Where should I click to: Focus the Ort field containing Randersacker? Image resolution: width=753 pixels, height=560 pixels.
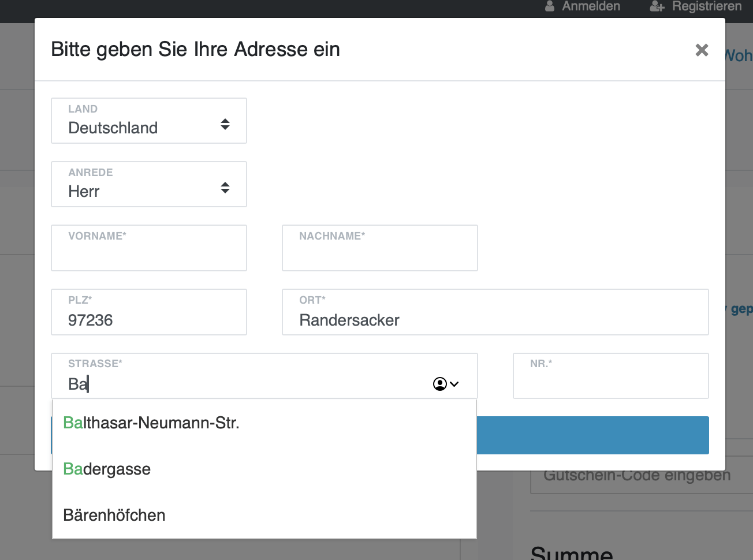click(x=495, y=312)
